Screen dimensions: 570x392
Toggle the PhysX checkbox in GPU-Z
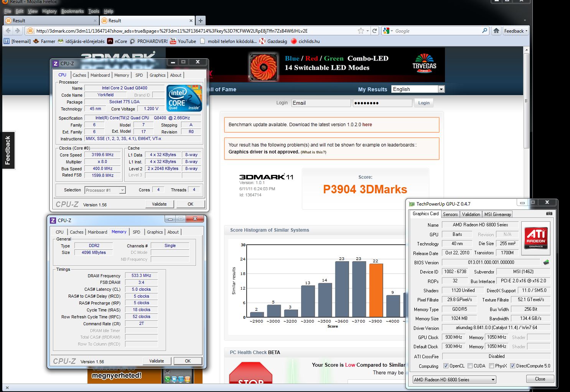click(491, 366)
